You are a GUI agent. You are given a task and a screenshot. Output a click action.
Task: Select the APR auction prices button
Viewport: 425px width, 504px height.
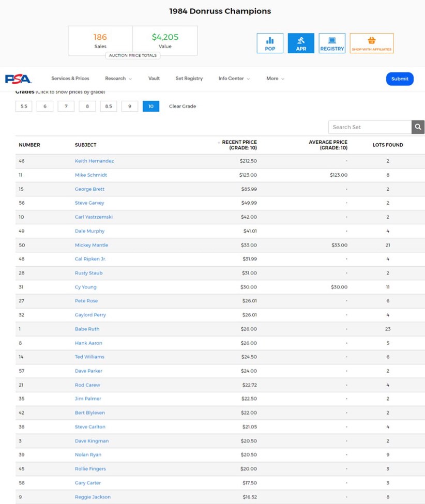click(x=301, y=43)
